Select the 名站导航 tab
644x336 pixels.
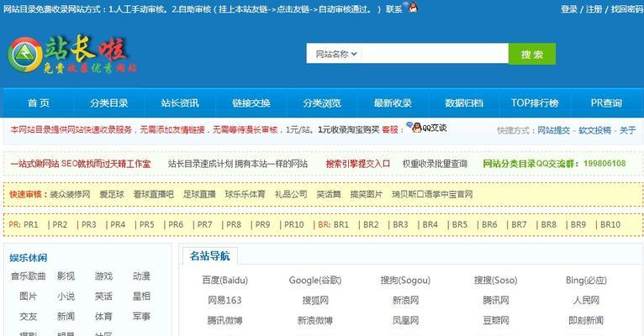coord(209,256)
